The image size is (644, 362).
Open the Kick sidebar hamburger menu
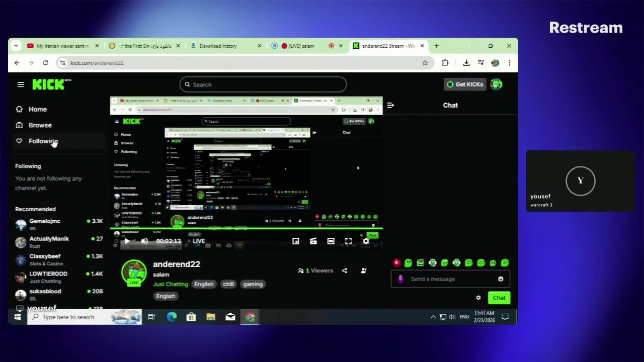(21, 84)
